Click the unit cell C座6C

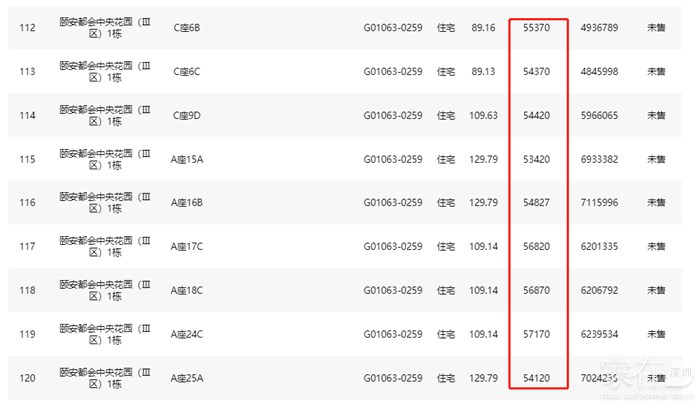[x=187, y=72]
